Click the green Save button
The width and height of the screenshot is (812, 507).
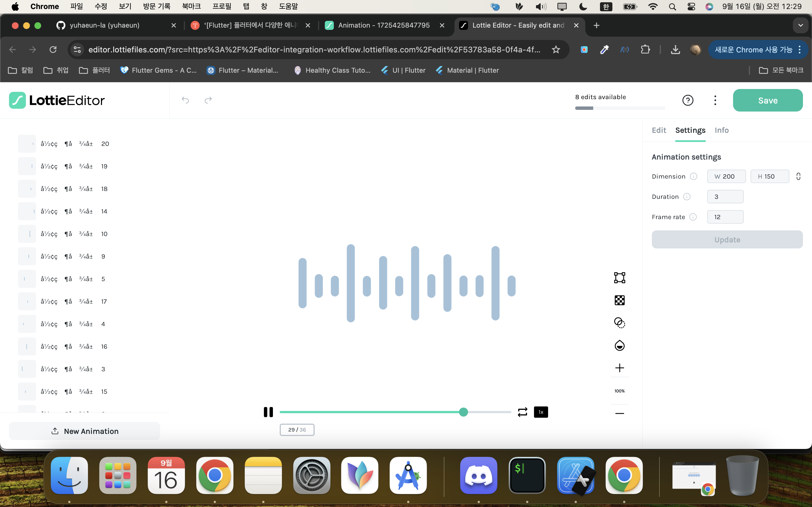(767, 100)
